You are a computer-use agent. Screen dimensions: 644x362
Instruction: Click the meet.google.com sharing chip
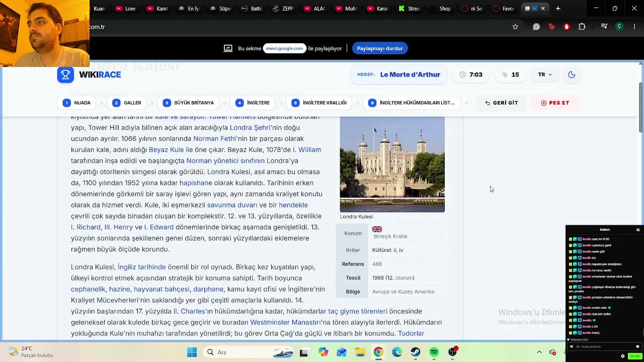[285, 48]
